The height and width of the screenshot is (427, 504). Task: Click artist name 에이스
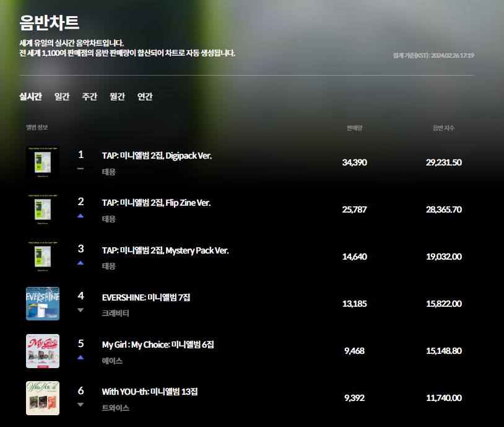pyautogui.click(x=112, y=361)
